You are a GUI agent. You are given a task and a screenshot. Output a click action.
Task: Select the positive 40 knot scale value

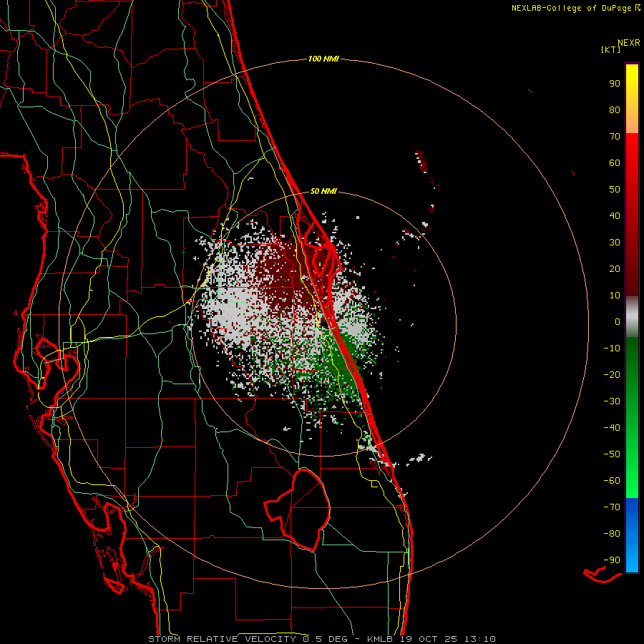615,216
